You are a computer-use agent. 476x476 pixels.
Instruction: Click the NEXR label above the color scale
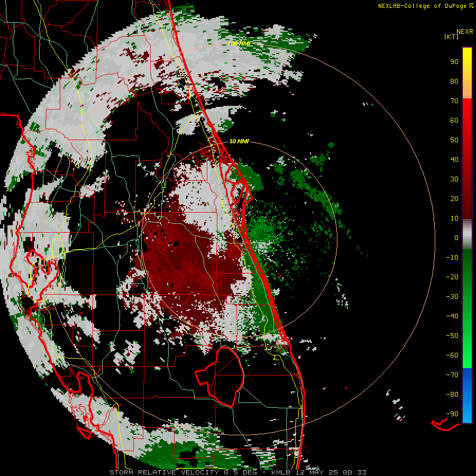click(x=465, y=31)
